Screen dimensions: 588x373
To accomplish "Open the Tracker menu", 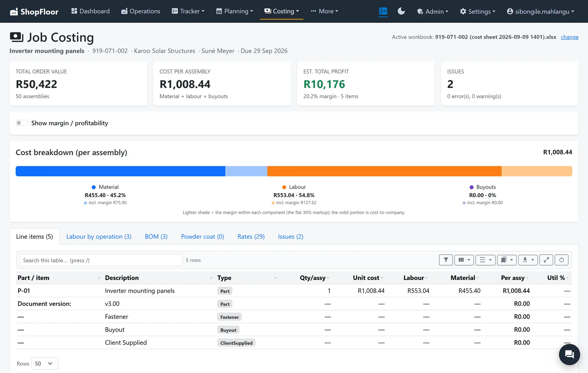I will [x=188, y=11].
